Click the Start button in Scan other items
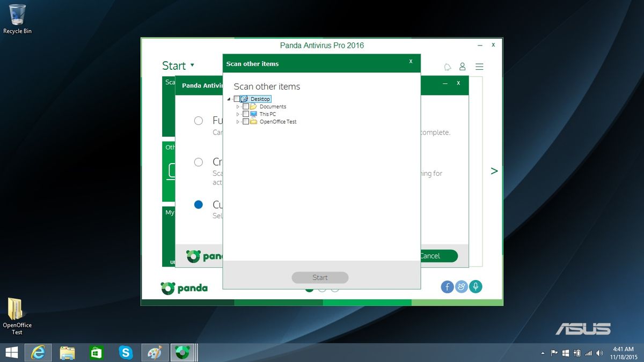This screenshot has width=644, height=362. (320, 277)
